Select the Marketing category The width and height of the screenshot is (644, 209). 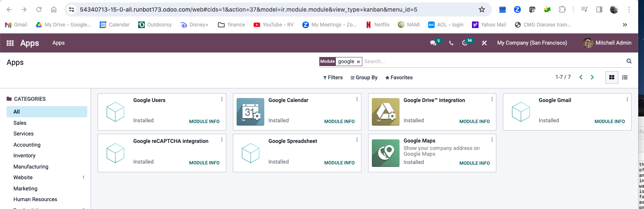pos(47,189)
